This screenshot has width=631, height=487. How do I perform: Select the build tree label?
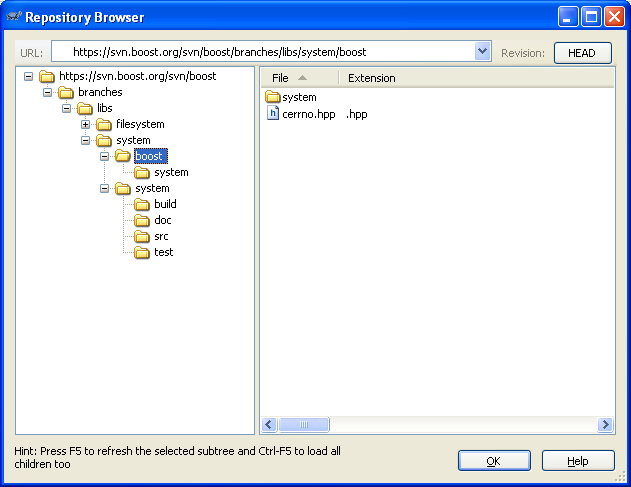click(x=165, y=204)
